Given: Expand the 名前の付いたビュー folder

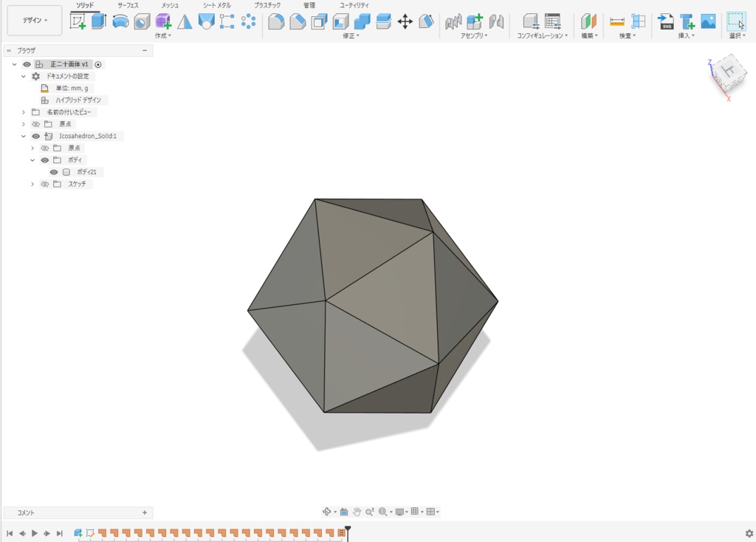Looking at the screenshot, I should [x=22, y=112].
